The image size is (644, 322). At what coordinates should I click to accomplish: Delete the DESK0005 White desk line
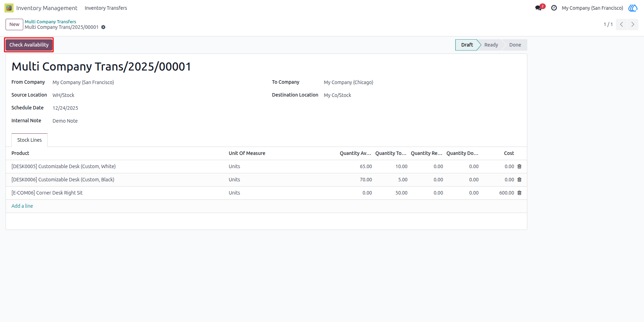[519, 166]
